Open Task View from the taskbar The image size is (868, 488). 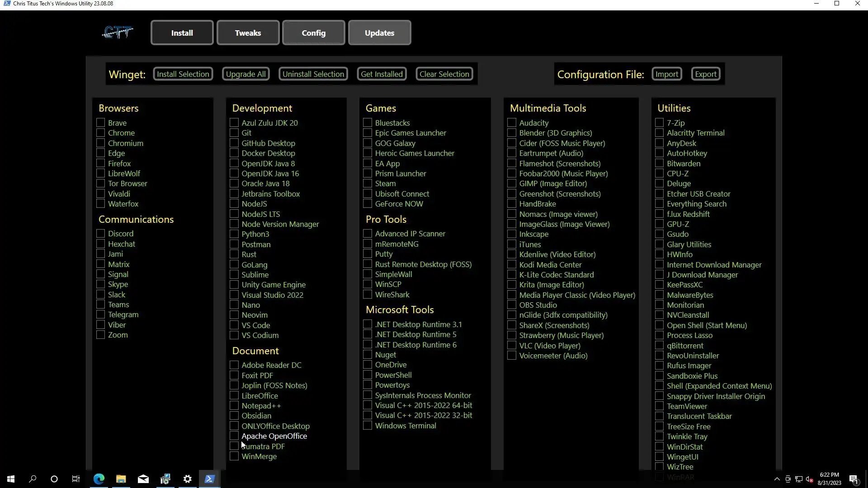[x=76, y=479]
